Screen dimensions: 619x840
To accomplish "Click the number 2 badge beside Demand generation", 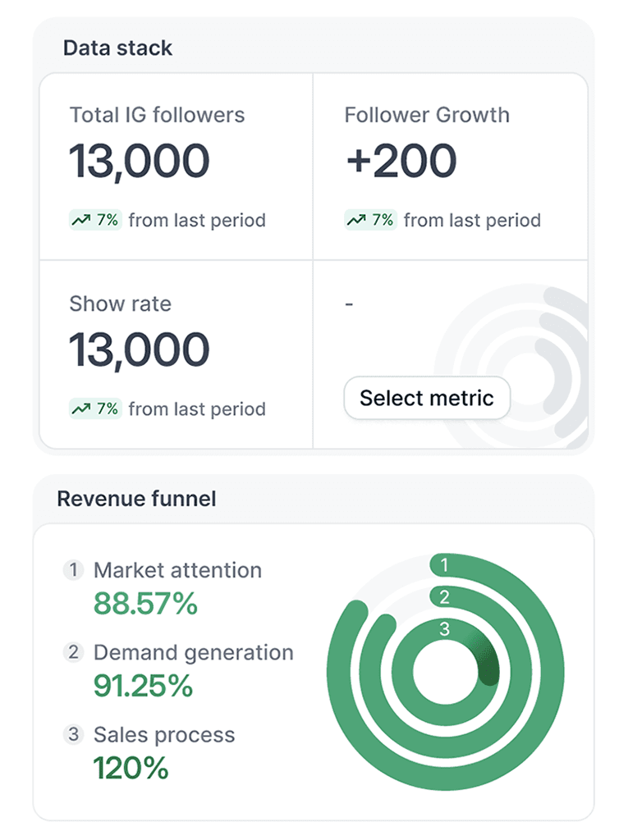I will pos(73,652).
